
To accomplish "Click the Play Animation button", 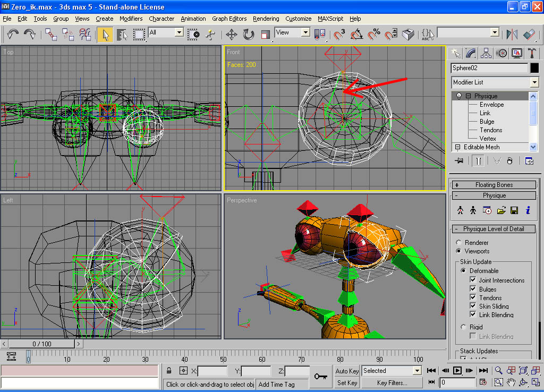I will coord(457,371).
